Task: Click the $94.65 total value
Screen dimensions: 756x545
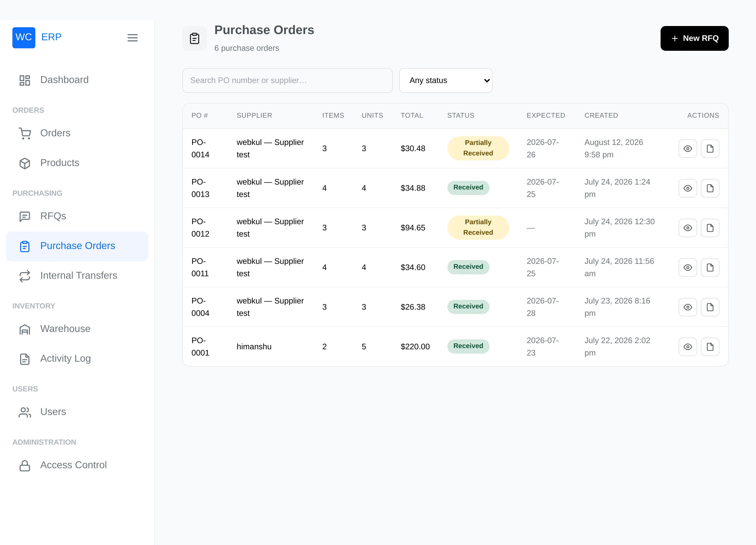Action: [x=413, y=228]
